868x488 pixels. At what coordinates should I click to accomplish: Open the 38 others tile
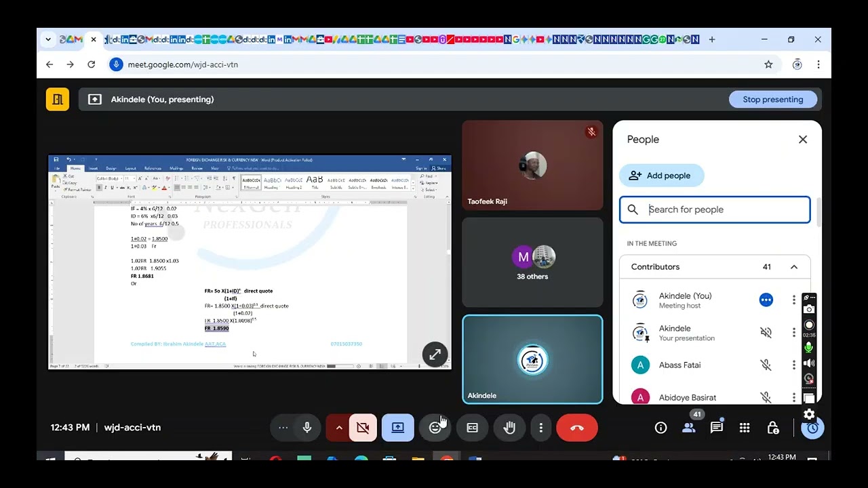[532, 262]
